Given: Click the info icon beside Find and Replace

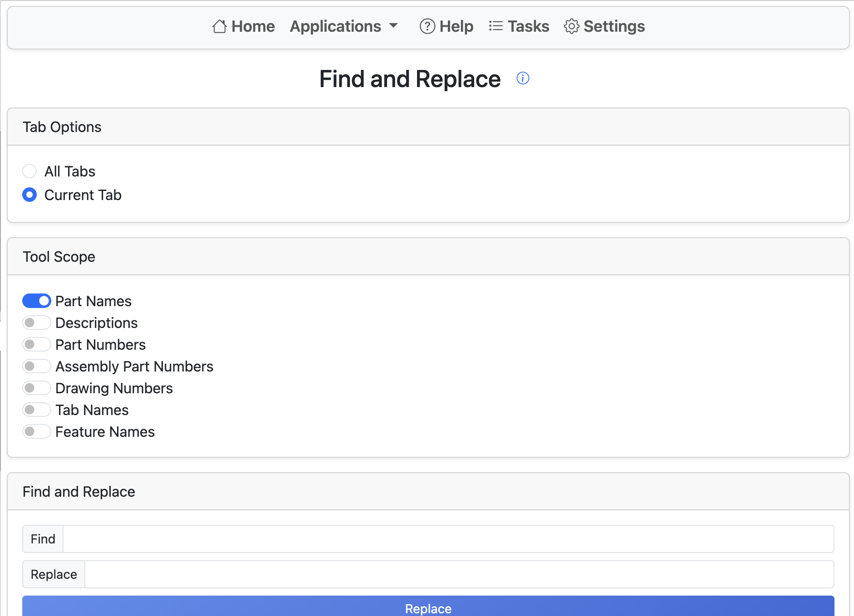Looking at the screenshot, I should tap(523, 78).
